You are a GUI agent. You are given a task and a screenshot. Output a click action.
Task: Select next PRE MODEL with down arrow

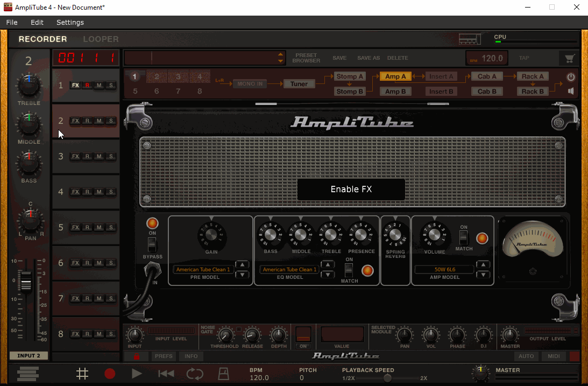click(x=243, y=275)
